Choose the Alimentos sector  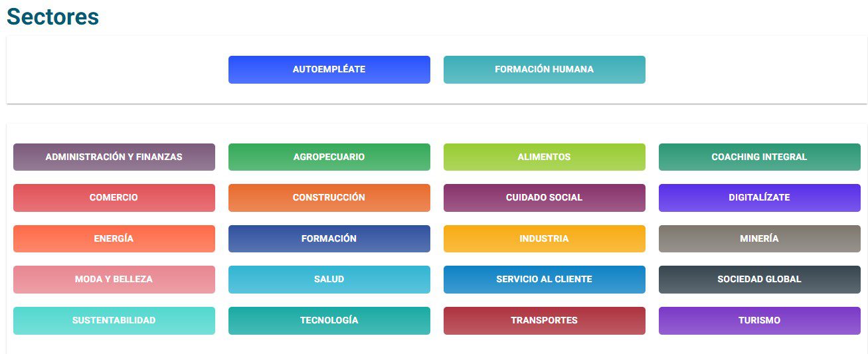[x=544, y=157]
